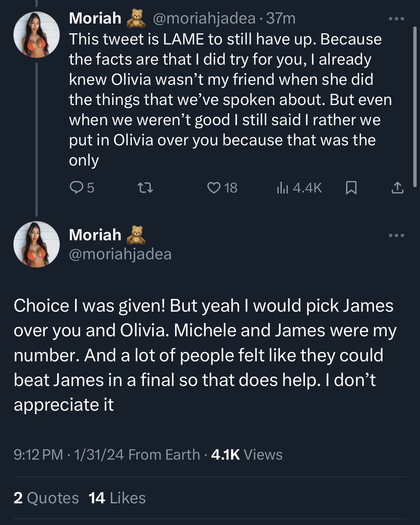Click the @moriahjadea handle beside 37m
420x525 pixels.
pos(204,18)
